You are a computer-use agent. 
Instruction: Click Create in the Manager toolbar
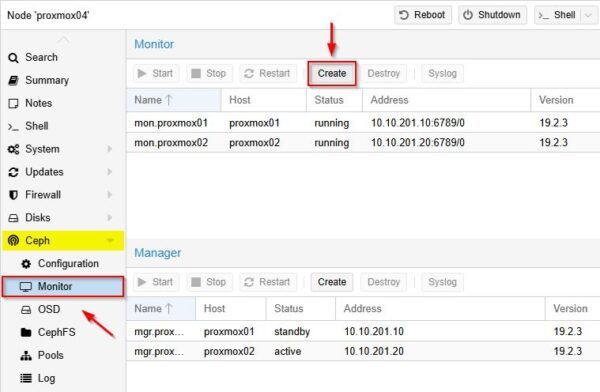(332, 282)
